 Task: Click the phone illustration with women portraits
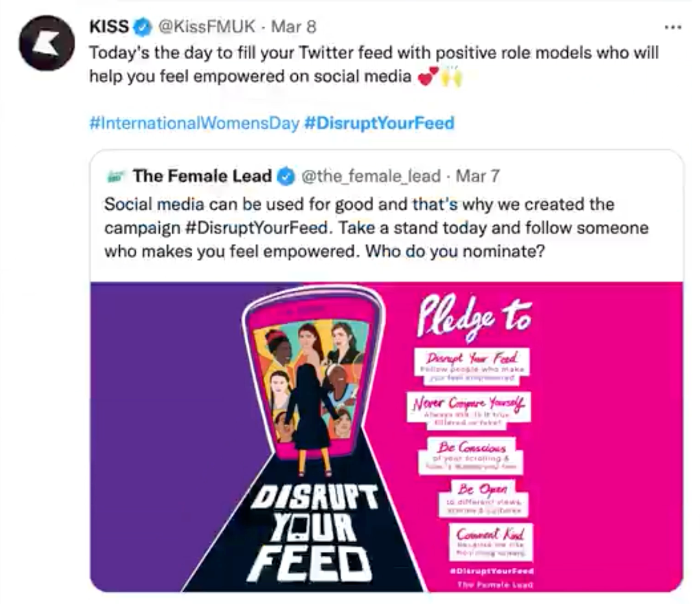pos(312,372)
